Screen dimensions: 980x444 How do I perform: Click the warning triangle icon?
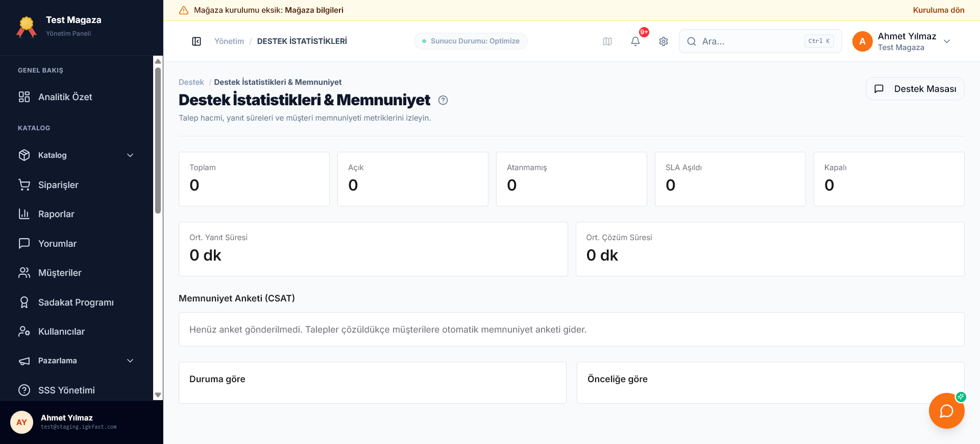(x=184, y=10)
